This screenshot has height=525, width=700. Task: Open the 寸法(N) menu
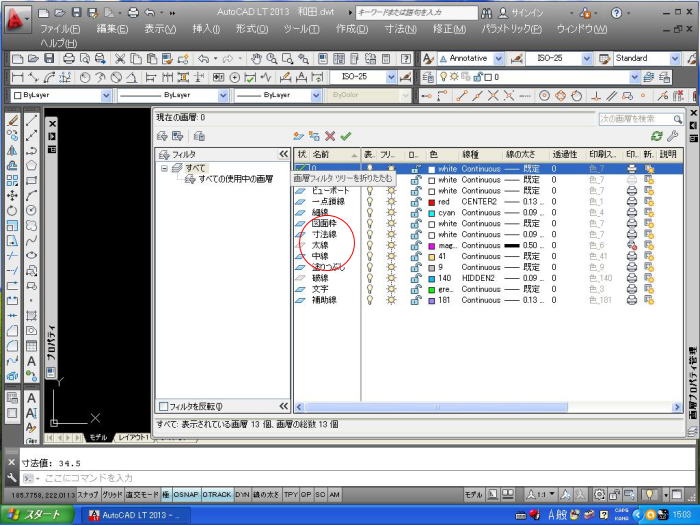pos(400,29)
